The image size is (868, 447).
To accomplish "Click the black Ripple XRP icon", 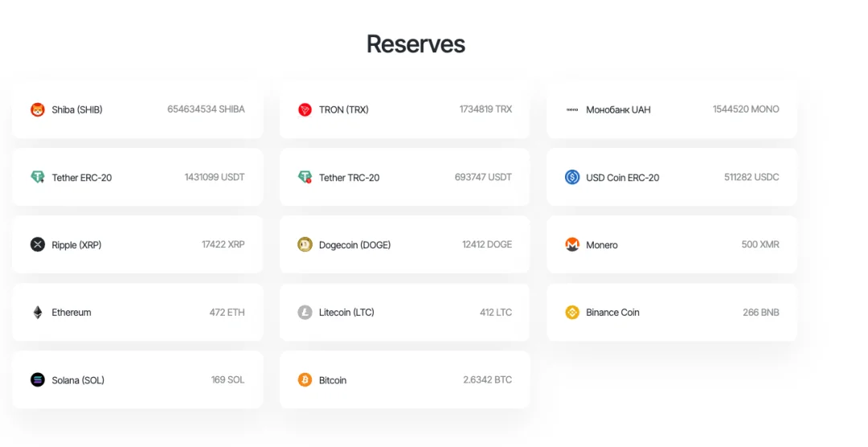I will [38, 244].
